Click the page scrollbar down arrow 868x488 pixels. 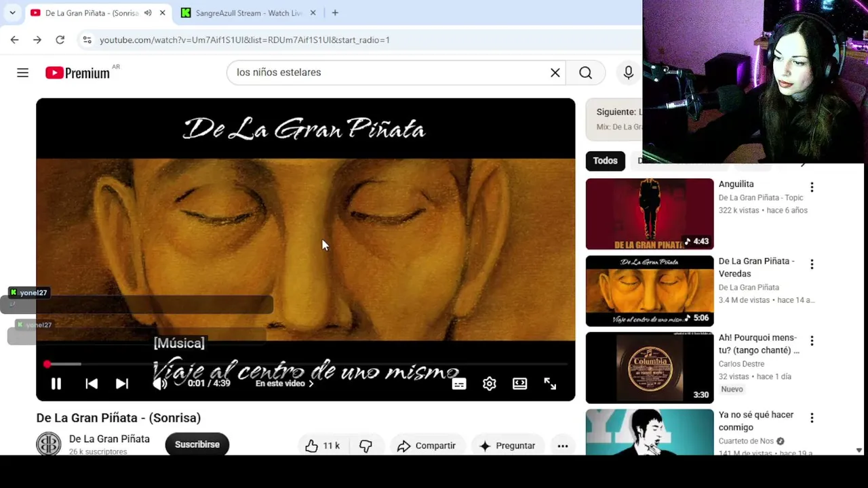click(859, 450)
